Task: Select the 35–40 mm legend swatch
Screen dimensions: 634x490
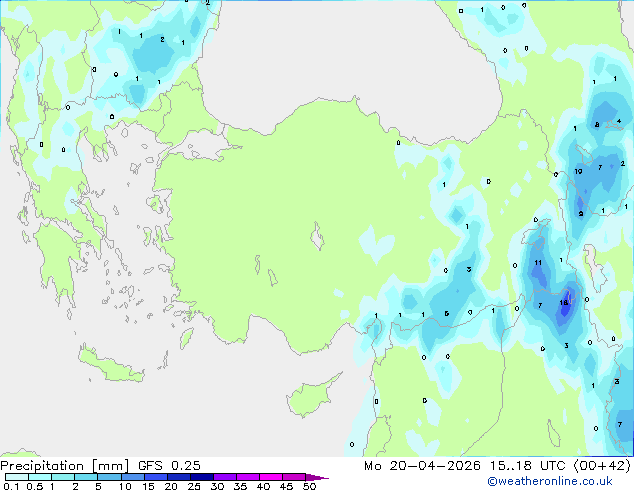Action: coord(247,477)
